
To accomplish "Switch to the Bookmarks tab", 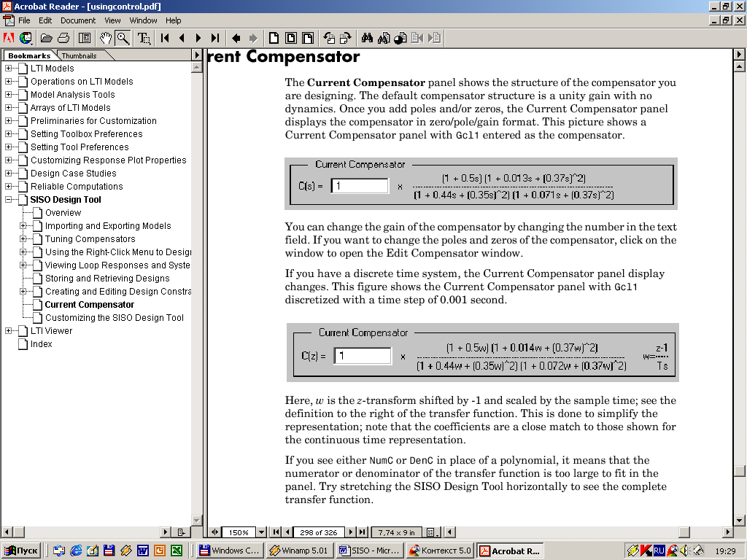I will tap(29, 55).
